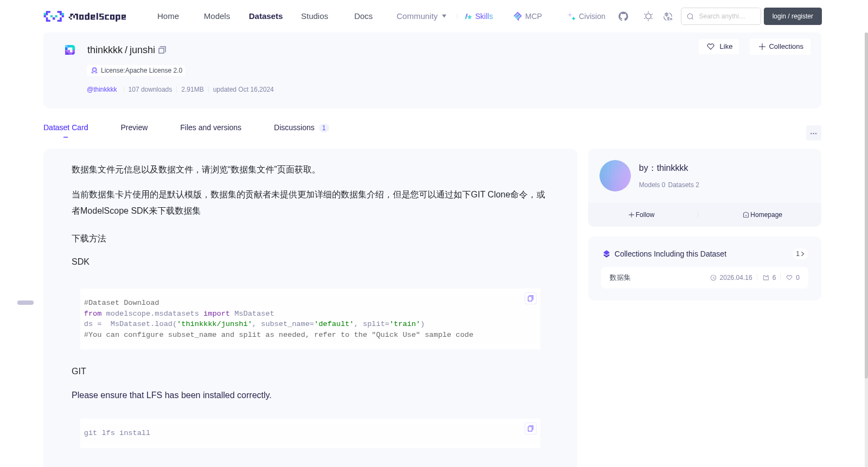Click the 'Models 0' stat text

tap(652, 185)
